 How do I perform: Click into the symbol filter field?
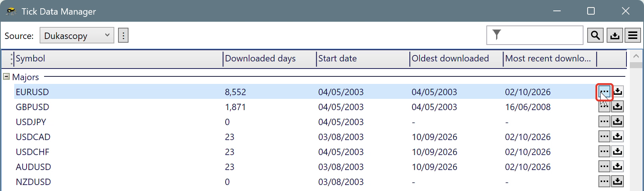pos(535,35)
